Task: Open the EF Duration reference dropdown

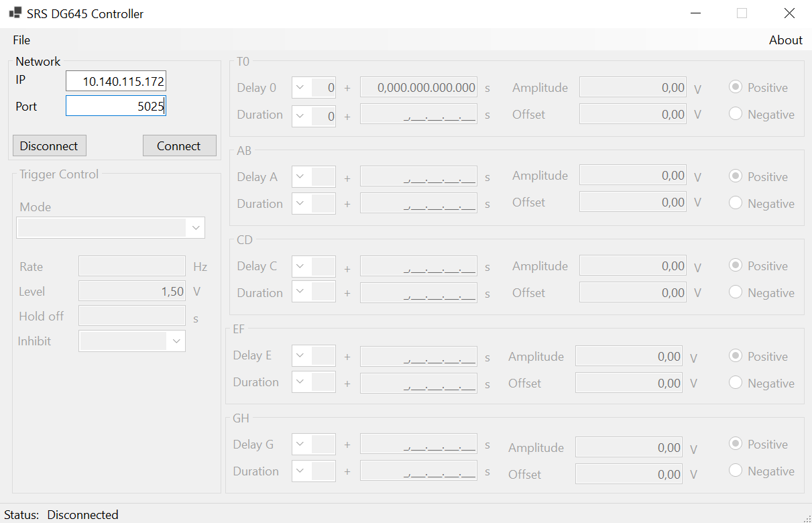Action: click(313, 382)
